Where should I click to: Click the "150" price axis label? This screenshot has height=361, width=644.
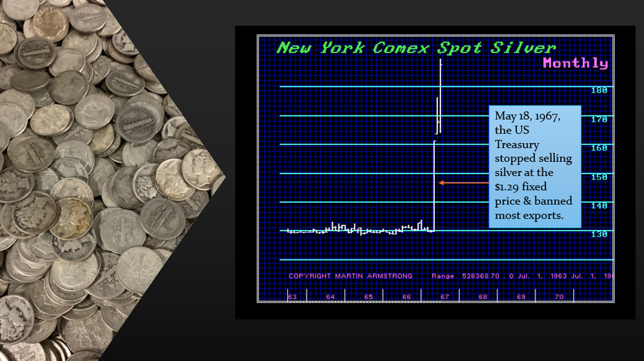pos(599,177)
